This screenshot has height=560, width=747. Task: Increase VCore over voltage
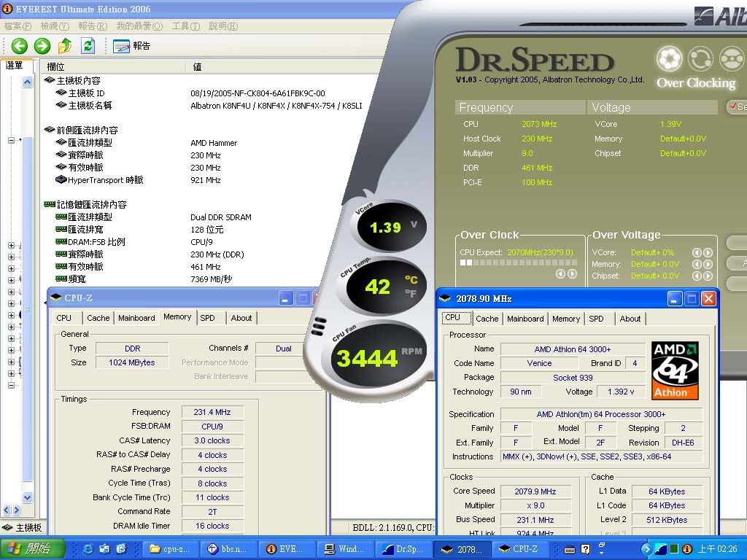click(708, 252)
